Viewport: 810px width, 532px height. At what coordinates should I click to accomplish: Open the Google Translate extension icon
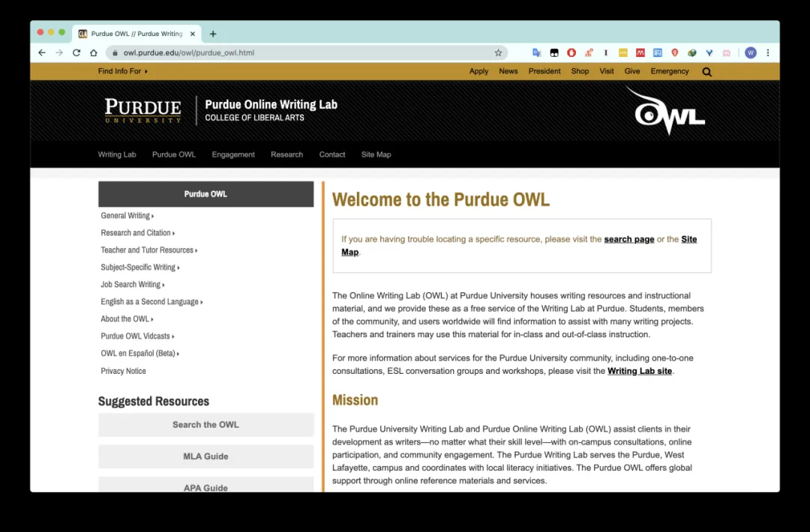(x=537, y=52)
